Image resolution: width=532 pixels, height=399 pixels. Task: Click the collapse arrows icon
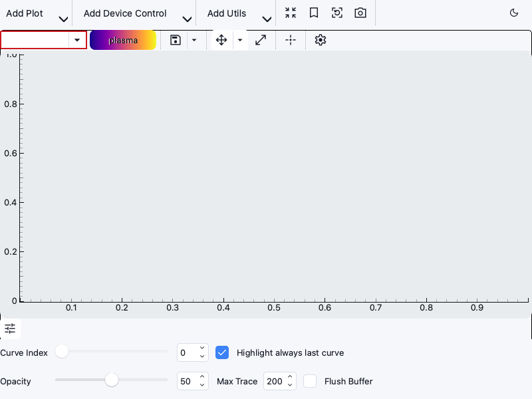click(x=291, y=13)
